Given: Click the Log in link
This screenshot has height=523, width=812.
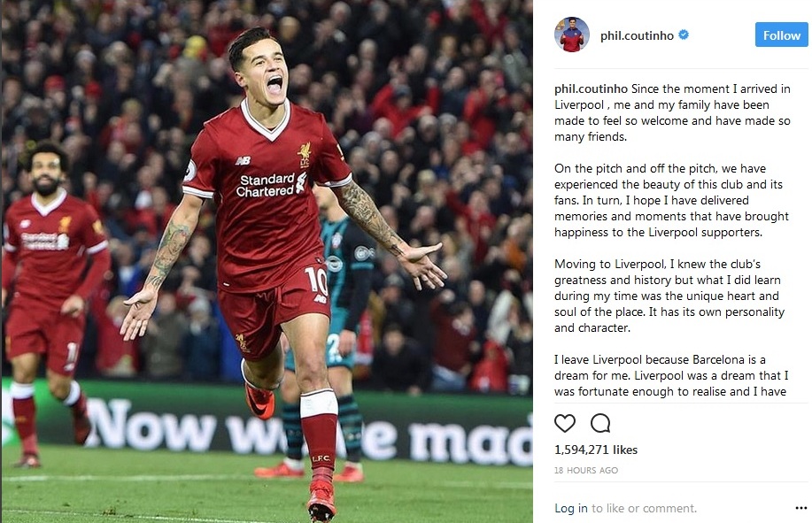Looking at the screenshot, I should click(x=570, y=508).
